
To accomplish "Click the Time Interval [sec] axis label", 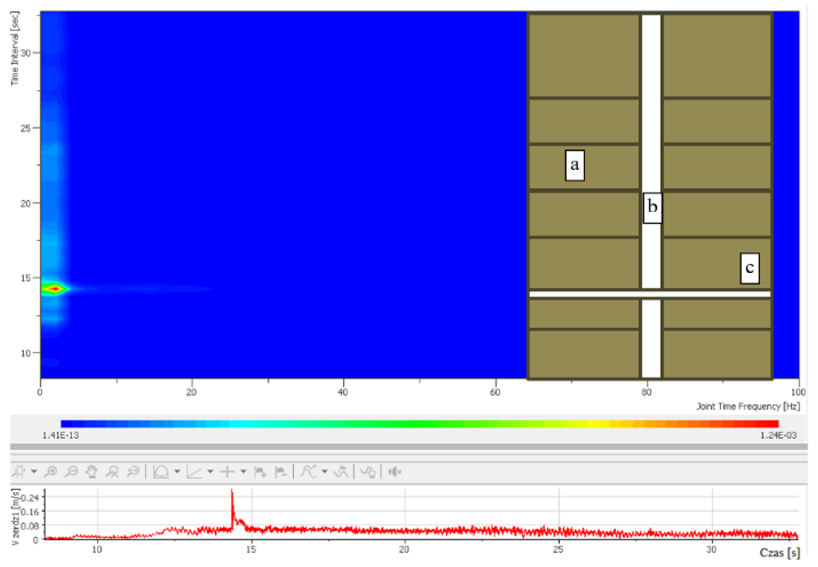I will point(15,49).
